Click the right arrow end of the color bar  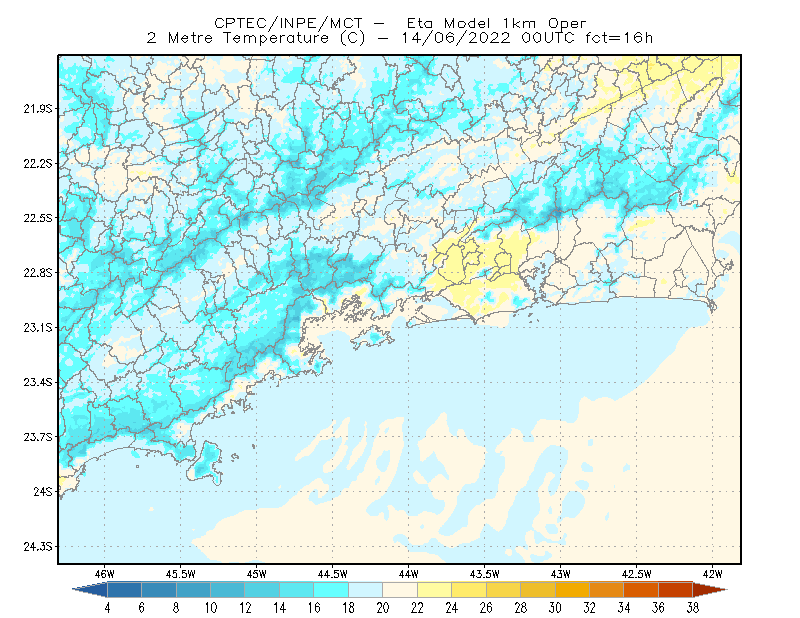point(710,590)
